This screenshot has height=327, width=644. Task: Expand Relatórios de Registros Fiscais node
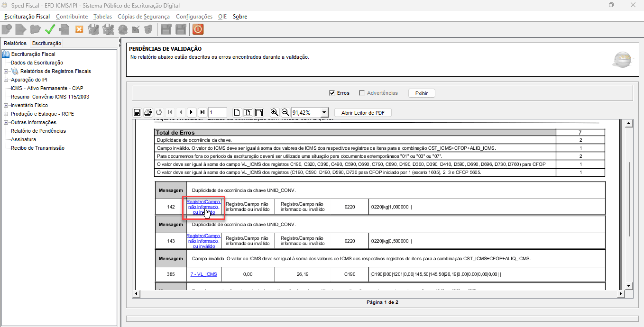[6, 71]
